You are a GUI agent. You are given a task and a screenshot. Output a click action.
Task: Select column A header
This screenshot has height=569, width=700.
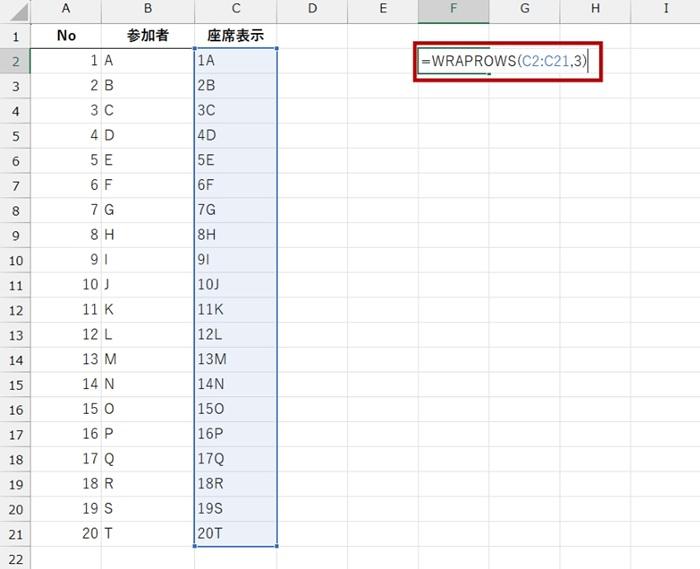click(66, 9)
